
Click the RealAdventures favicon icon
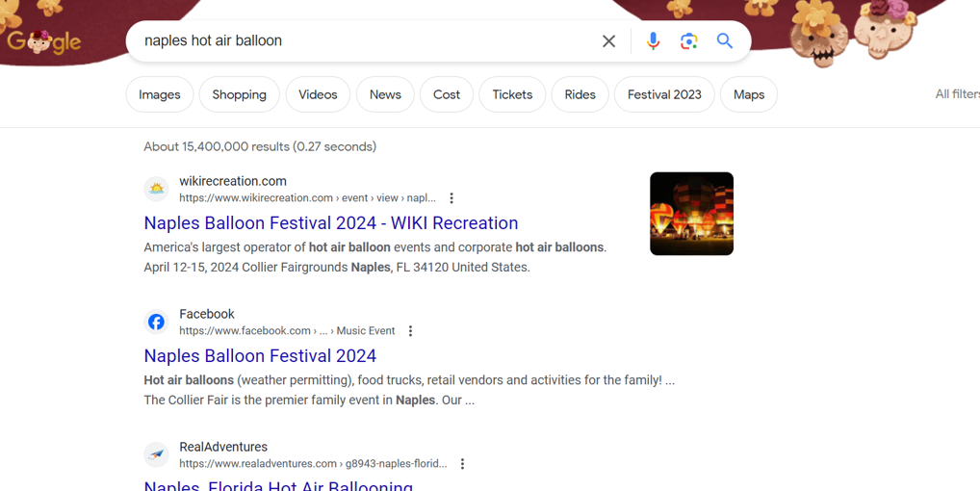(156, 455)
